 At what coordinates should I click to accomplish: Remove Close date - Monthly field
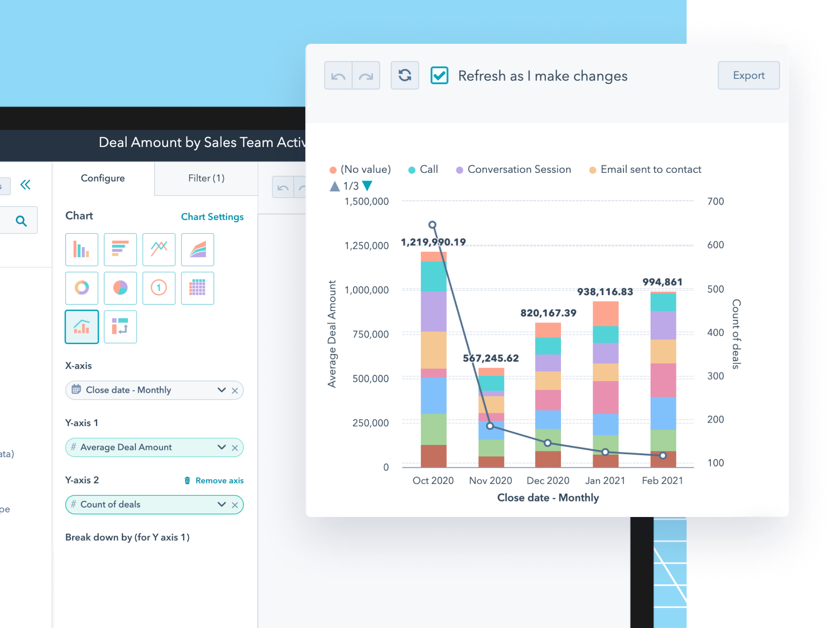coord(235,390)
